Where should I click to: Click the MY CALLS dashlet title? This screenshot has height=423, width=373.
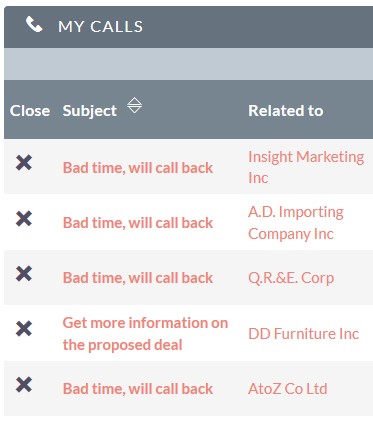(100, 27)
